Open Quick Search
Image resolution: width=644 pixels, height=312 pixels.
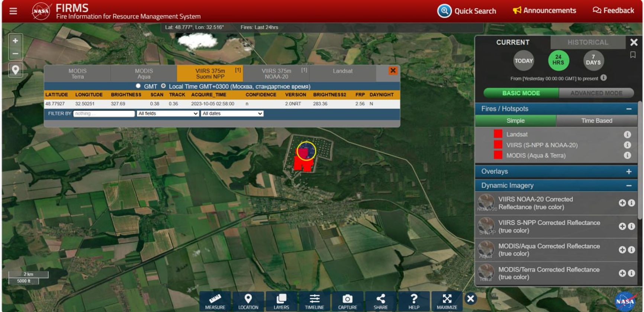467,11
